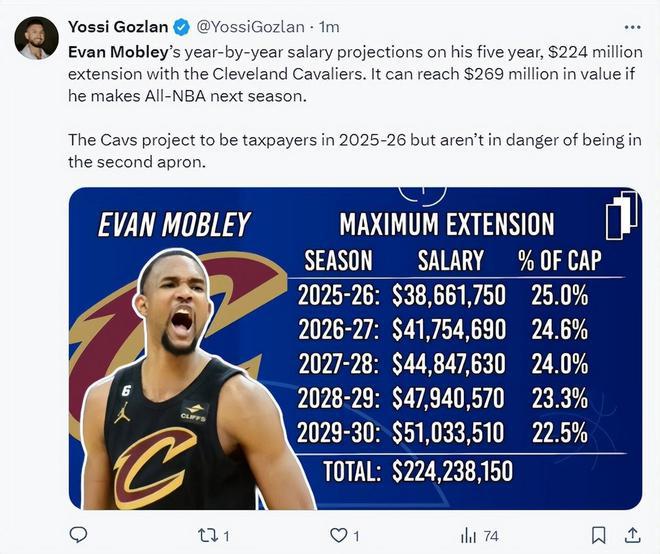Click the multi-image stack icon in graphic

click(x=622, y=215)
